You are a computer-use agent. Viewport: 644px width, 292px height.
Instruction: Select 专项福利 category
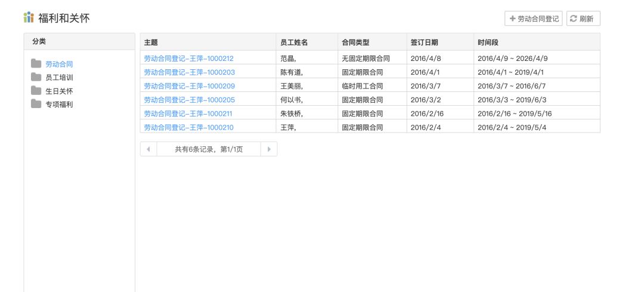(x=59, y=104)
